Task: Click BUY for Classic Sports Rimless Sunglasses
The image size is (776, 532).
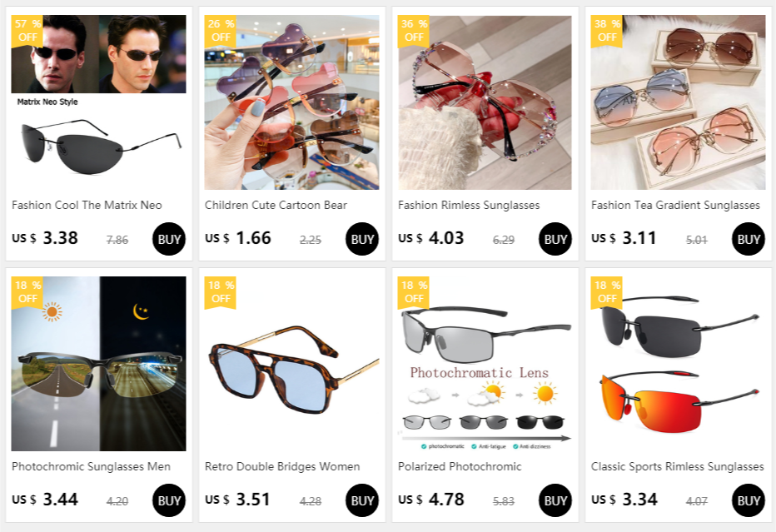Action: (x=749, y=500)
